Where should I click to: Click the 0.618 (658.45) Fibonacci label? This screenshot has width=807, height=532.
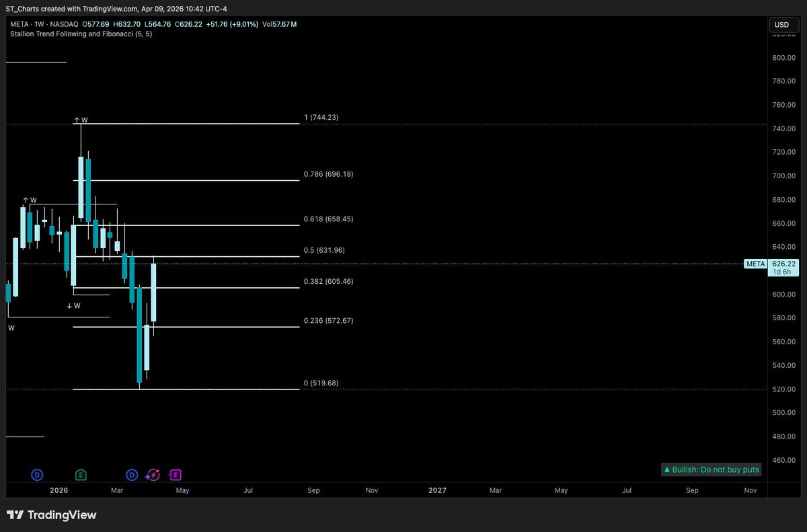(x=328, y=219)
